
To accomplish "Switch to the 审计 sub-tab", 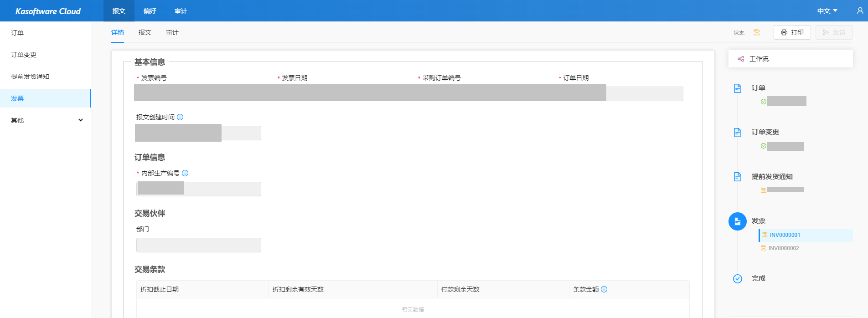I will point(172,32).
